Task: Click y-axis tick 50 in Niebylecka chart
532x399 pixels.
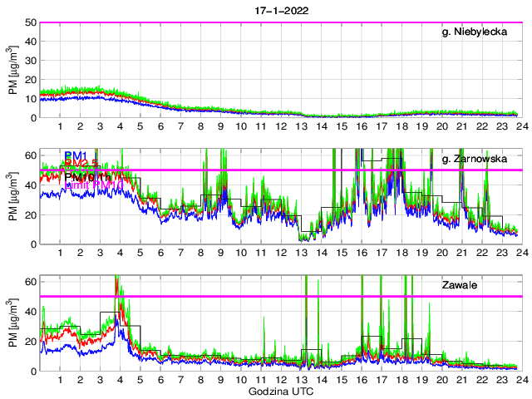Action: [30, 22]
